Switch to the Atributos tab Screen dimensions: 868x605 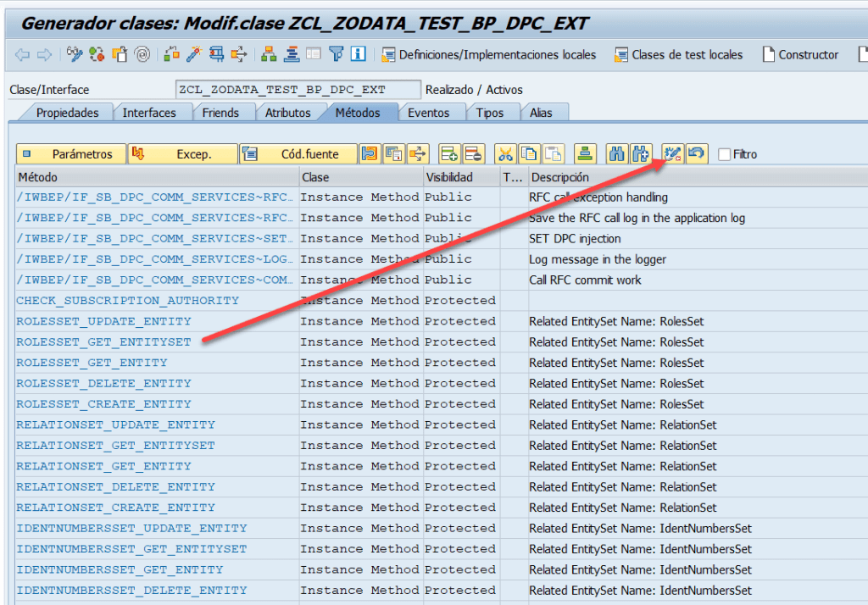pyautogui.click(x=287, y=113)
